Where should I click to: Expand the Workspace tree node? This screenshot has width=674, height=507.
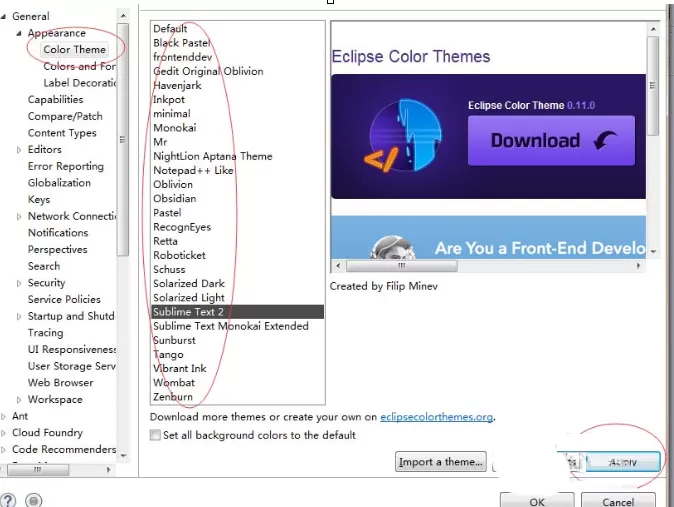tap(18, 399)
